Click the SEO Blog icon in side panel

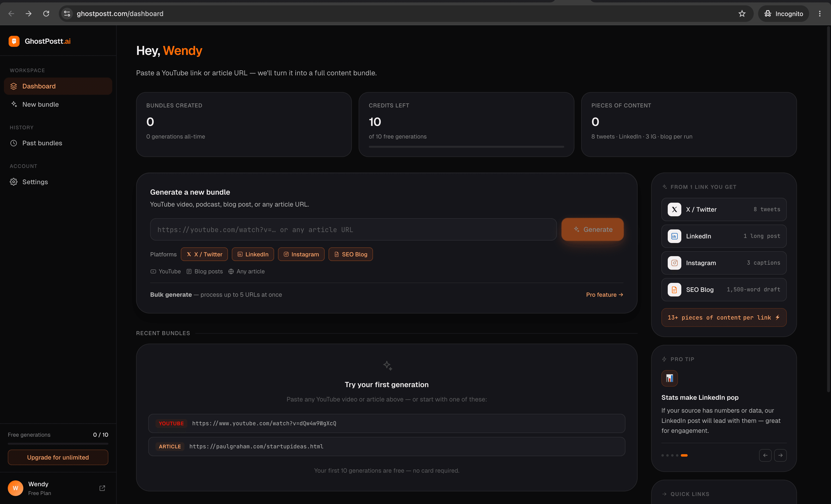674,289
